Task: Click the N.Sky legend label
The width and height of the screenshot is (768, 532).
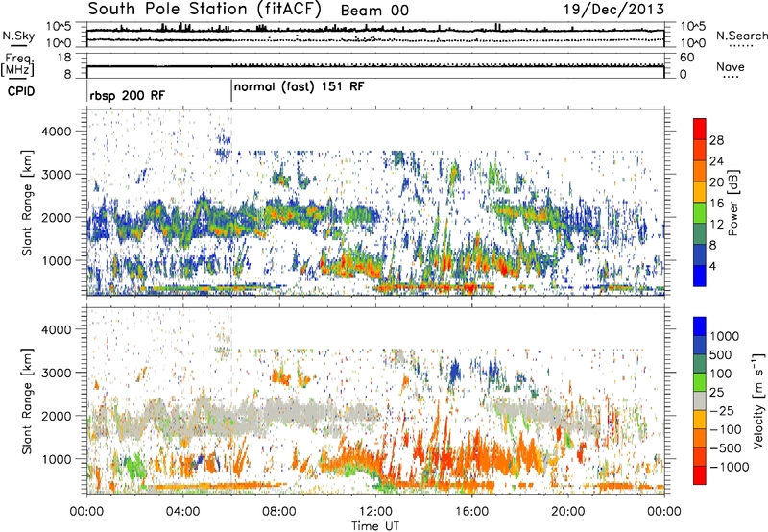Action: (x=18, y=36)
